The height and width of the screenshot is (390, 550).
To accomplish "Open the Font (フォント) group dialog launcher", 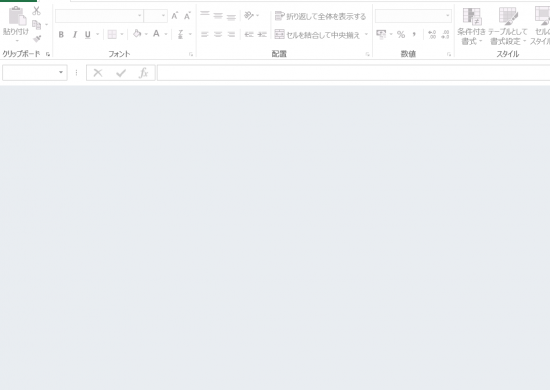I will point(191,54).
